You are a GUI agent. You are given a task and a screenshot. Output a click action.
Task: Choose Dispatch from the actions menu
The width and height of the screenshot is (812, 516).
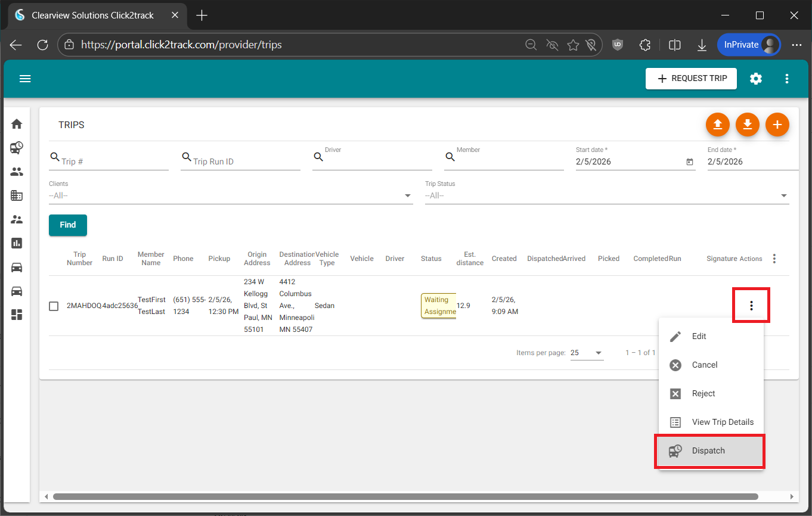tap(709, 451)
